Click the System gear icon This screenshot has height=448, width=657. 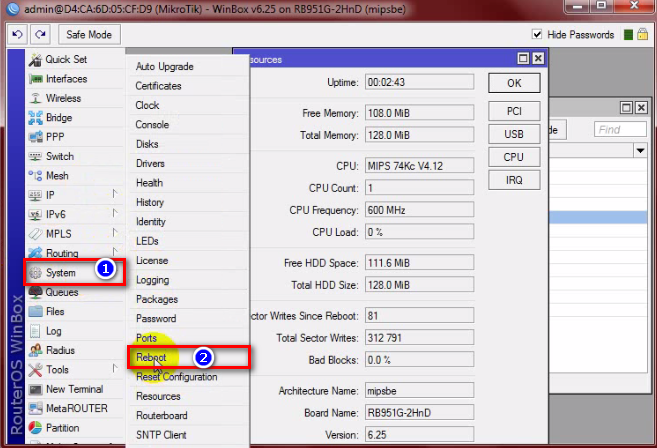36,273
